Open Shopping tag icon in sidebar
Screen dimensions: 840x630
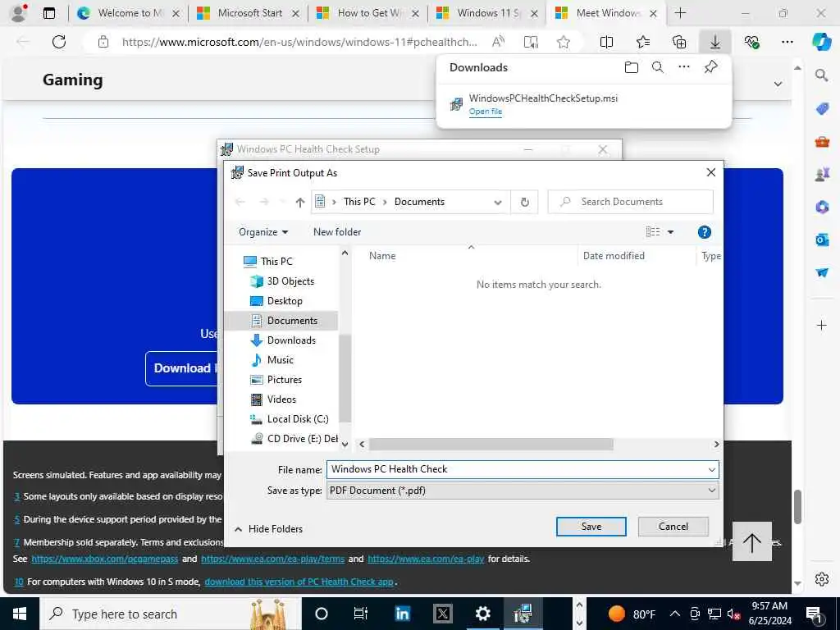822,109
